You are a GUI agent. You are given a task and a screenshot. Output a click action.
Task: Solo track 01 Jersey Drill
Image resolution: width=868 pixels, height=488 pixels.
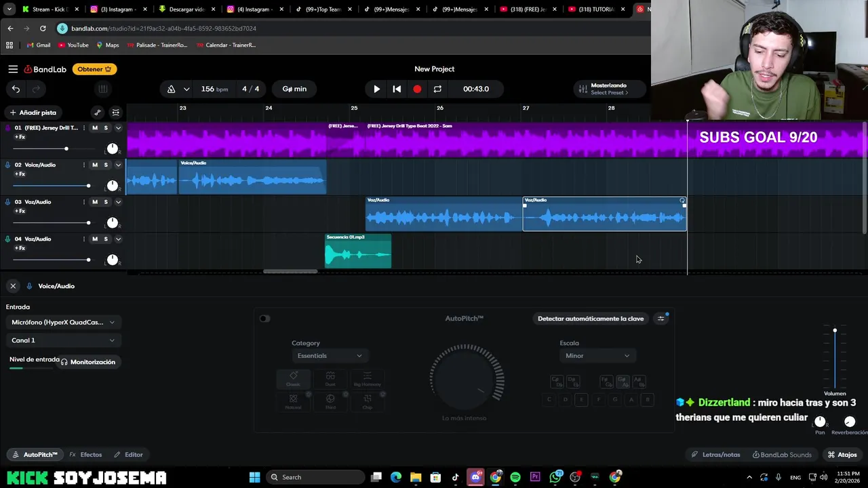coord(106,128)
